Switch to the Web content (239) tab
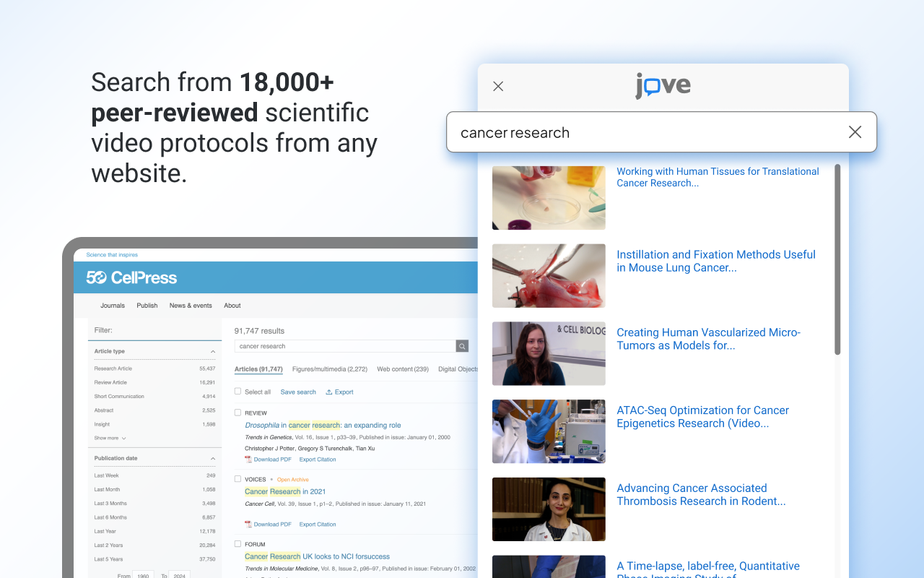The image size is (924, 578). (403, 369)
